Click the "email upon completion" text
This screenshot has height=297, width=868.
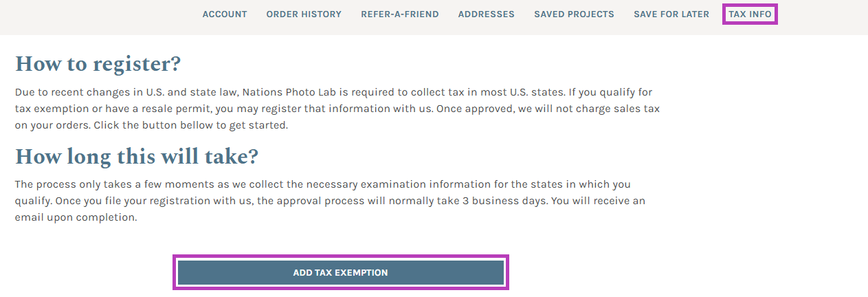click(x=76, y=218)
